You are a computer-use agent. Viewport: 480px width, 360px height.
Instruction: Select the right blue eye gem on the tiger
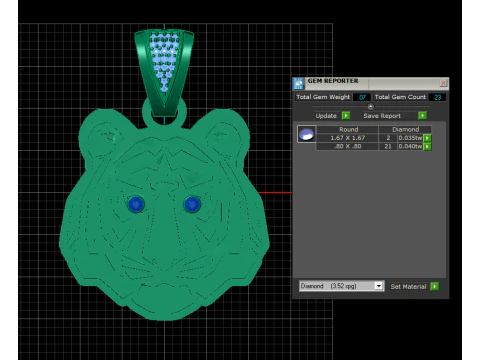tap(192, 204)
